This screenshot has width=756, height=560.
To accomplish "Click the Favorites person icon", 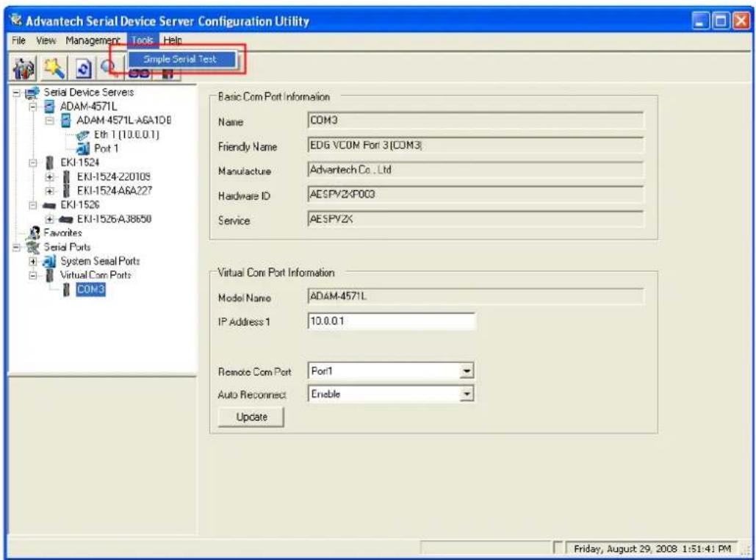I will point(34,233).
